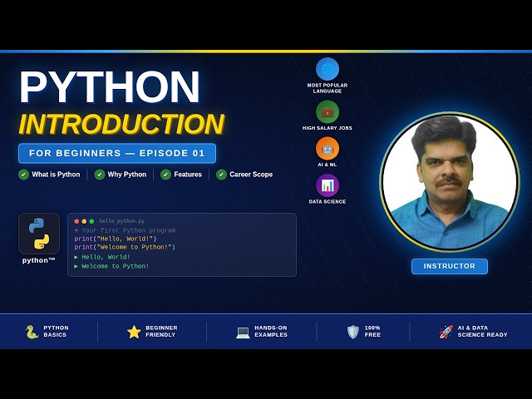Click the 'HIGH SALARY JOBS' label
The image size is (532, 399).
pos(327,128)
